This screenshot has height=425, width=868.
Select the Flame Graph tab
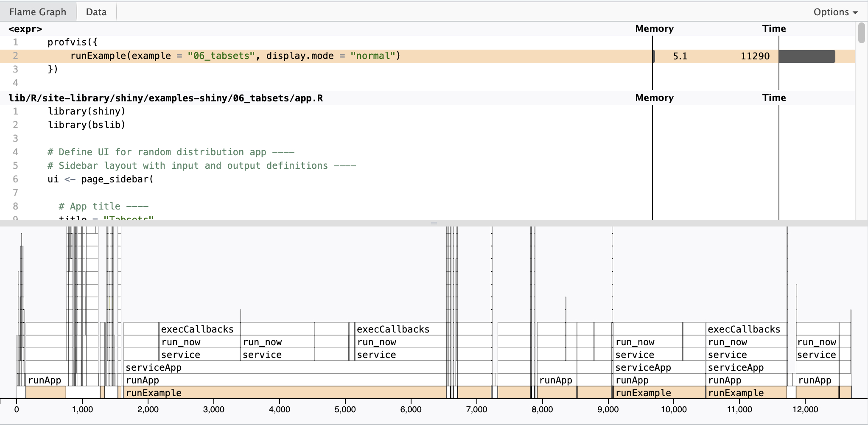(x=38, y=12)
